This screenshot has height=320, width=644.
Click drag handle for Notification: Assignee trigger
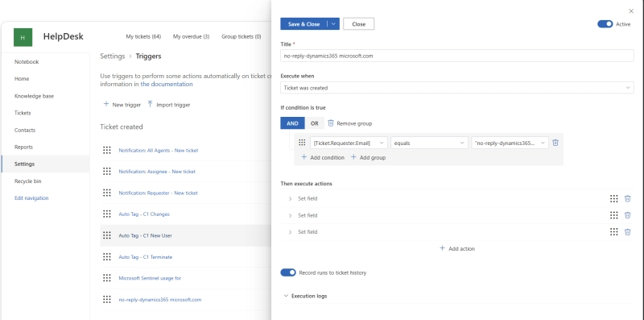pyautogui.click(x=107, y=171)
